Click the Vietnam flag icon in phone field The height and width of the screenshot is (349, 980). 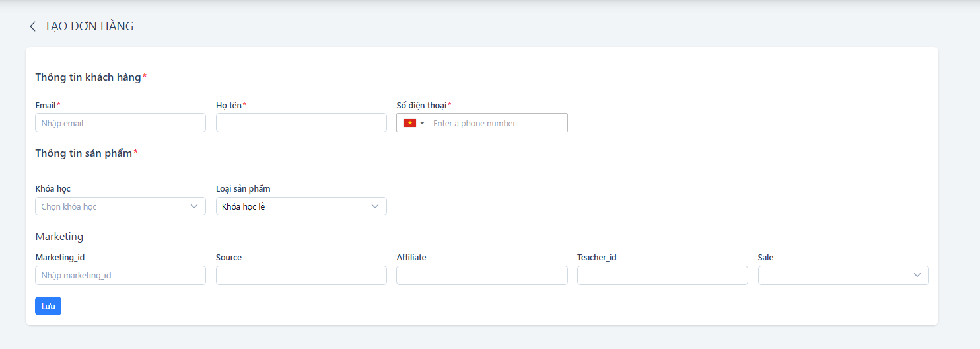pyautogui.click(x=410, y=123)
